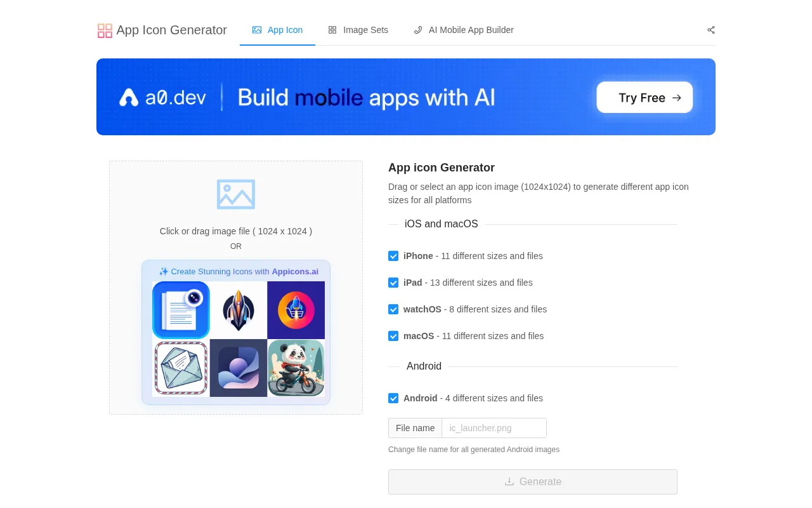Click the image placeholder upload icon
This screenshot has height=508, width=812.
pos(236,194)
